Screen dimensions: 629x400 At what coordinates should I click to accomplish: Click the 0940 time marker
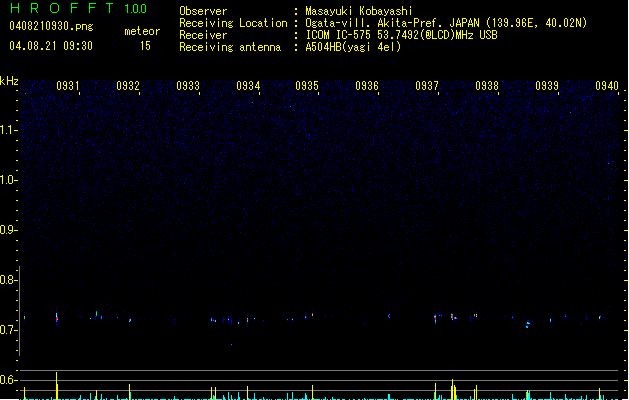pyautogui.click(x=607, y=86)
